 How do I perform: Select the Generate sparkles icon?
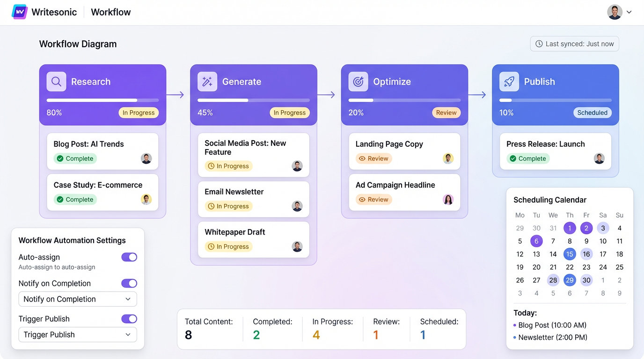click(x=207, y=81)
